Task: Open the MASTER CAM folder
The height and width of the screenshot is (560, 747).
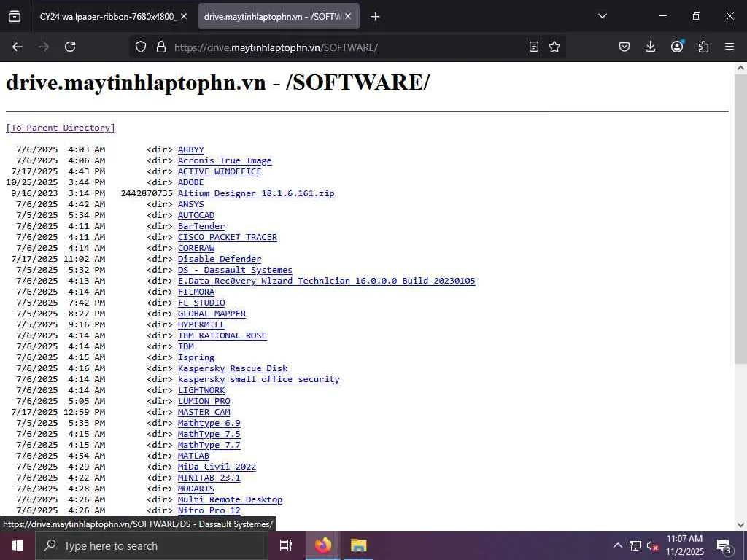Action: 204,413
